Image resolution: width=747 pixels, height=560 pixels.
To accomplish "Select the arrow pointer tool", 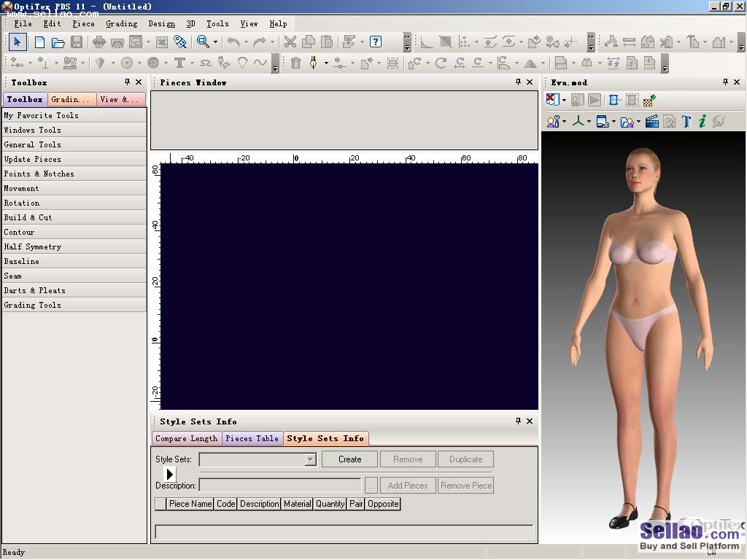I will [18, 42].
